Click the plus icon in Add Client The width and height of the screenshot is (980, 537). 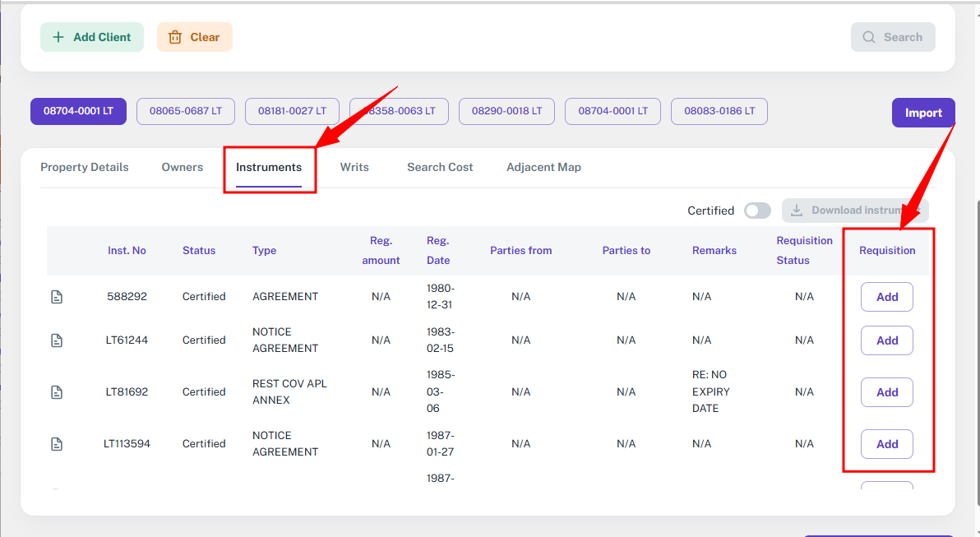tap(58, 37)
